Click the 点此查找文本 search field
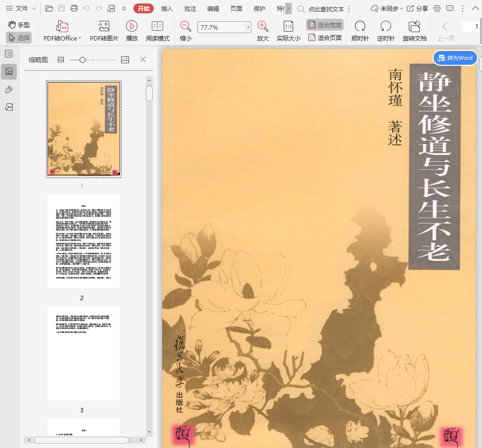 point(326,9)
